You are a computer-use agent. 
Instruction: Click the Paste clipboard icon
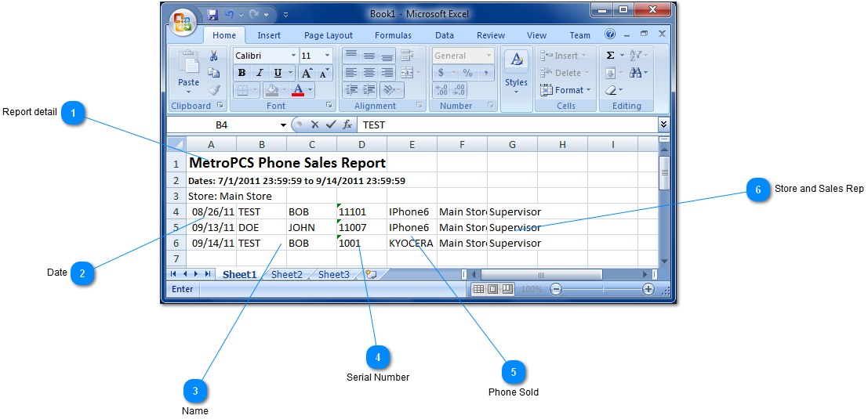point(188,63)
